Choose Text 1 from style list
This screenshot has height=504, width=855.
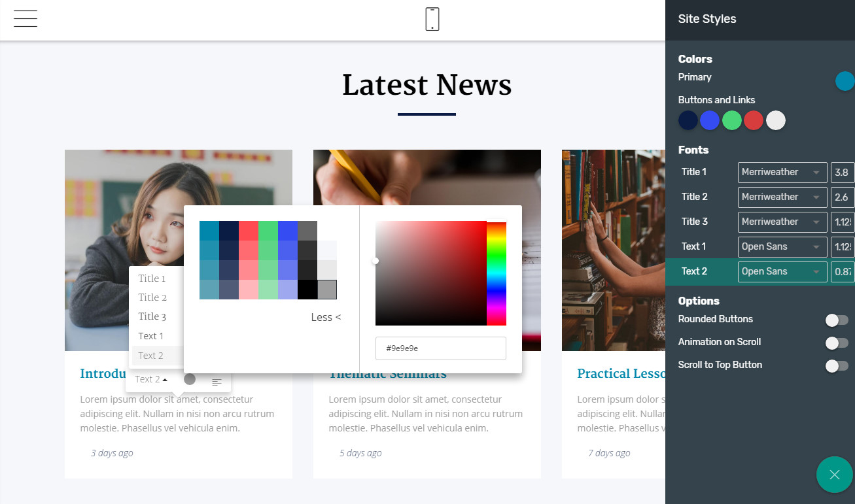151,336
